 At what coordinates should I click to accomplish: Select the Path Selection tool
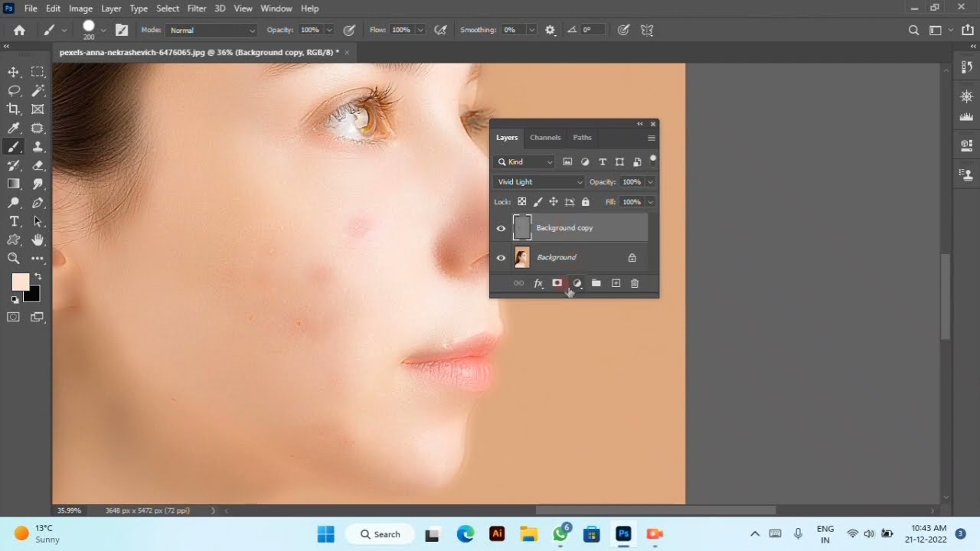(x=38, y=221)
